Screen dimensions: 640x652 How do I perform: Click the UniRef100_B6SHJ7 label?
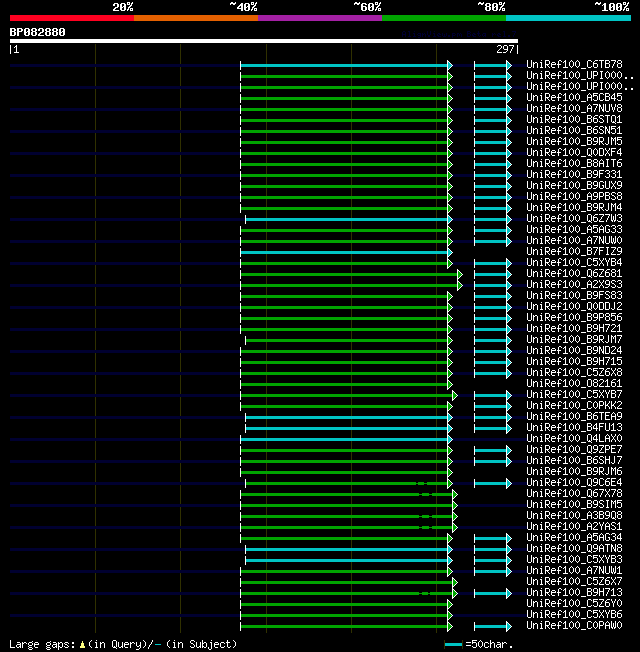pyautogui.click(x=574, y=461)
